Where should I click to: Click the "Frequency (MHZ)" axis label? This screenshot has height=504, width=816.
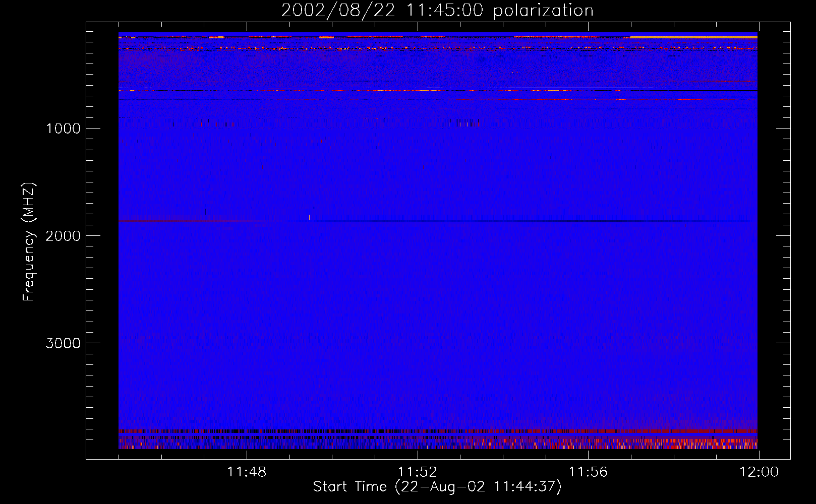[x=29, y=242]
